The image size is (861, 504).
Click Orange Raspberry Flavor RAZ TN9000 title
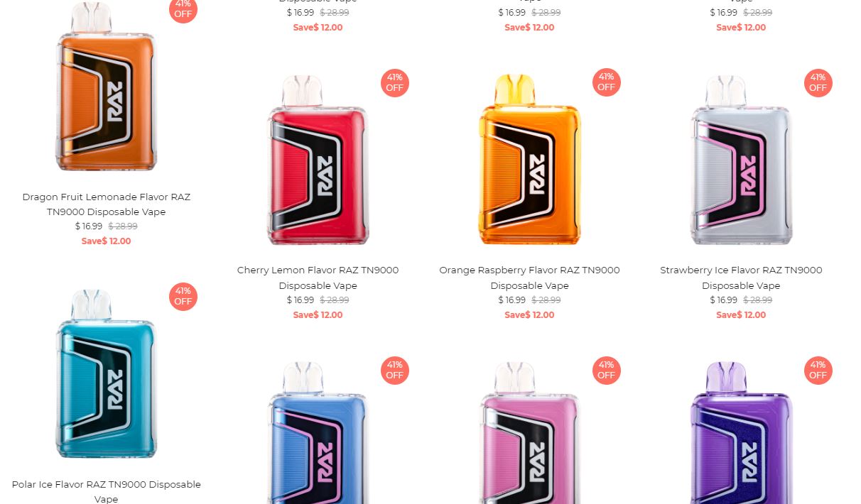529,278
